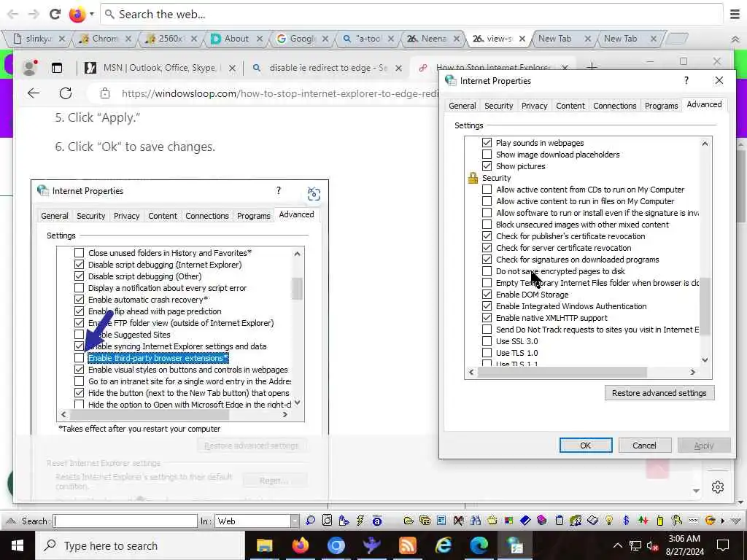747x560 pixels.
Task: Click the question mark help icon in the right dialog
Action: (x=686, y=80)
